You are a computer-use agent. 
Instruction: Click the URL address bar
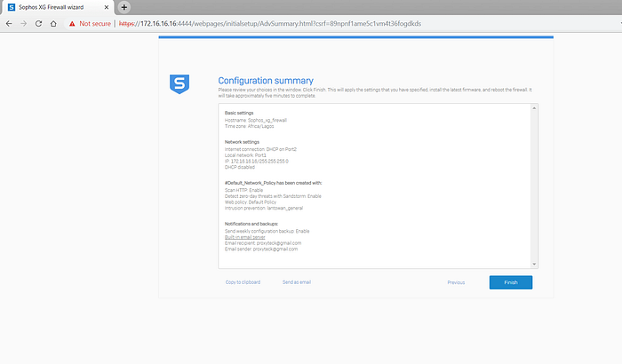click(x=270, y=24)
